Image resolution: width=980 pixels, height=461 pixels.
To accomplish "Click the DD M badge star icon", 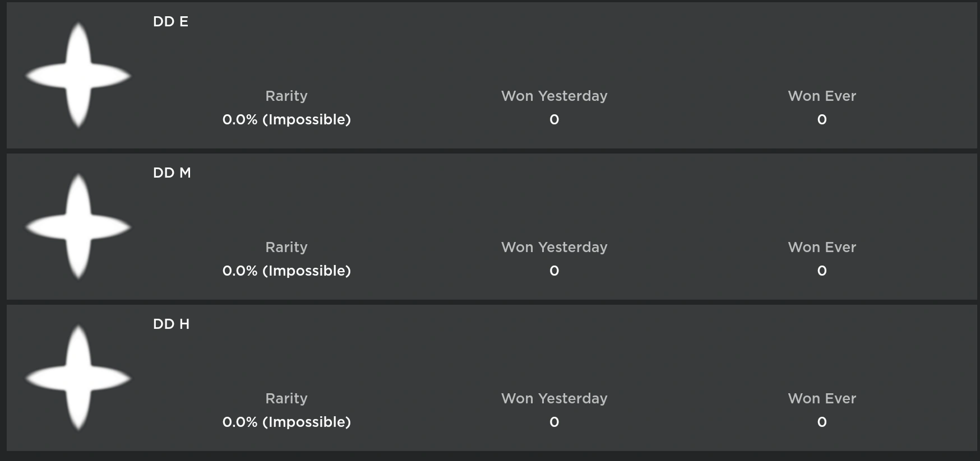I will 78,227.
